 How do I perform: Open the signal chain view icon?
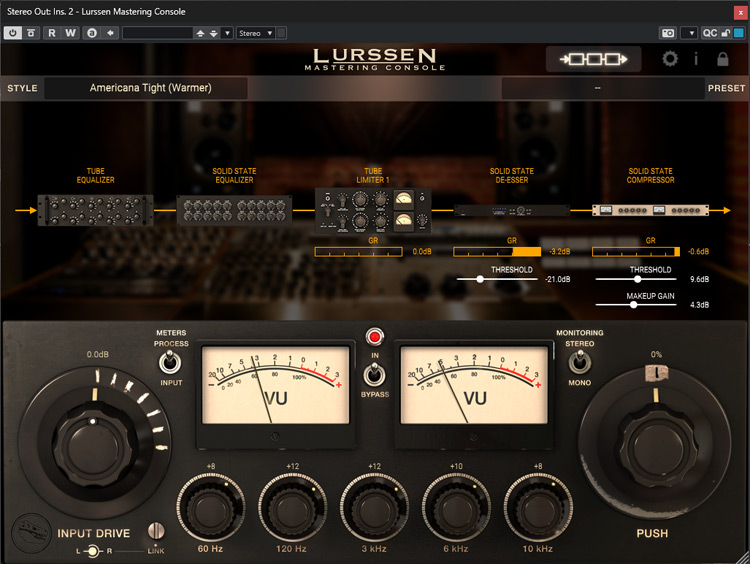pyautogui.click(x=593, y=59)
